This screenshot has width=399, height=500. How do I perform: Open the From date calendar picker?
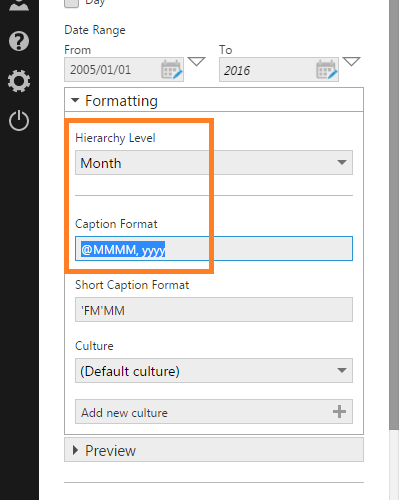click(x=172, y=69)
